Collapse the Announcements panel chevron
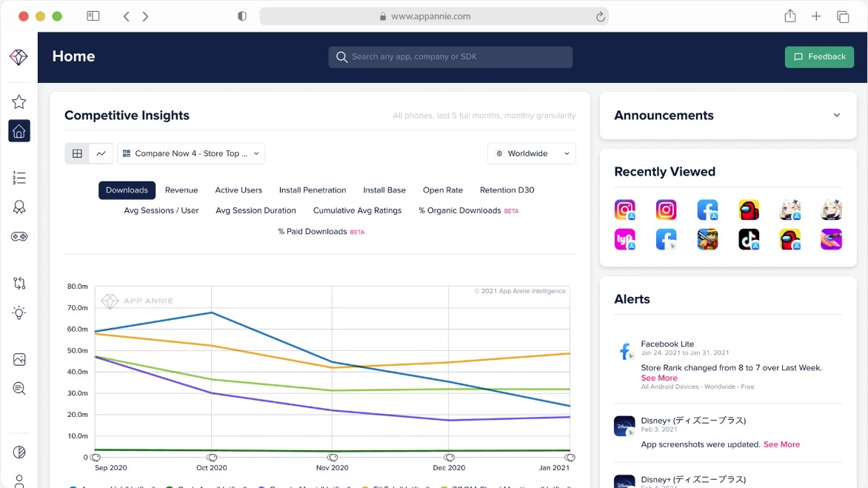This screenshot has width=868, height=488. click(x=836, y=116)
